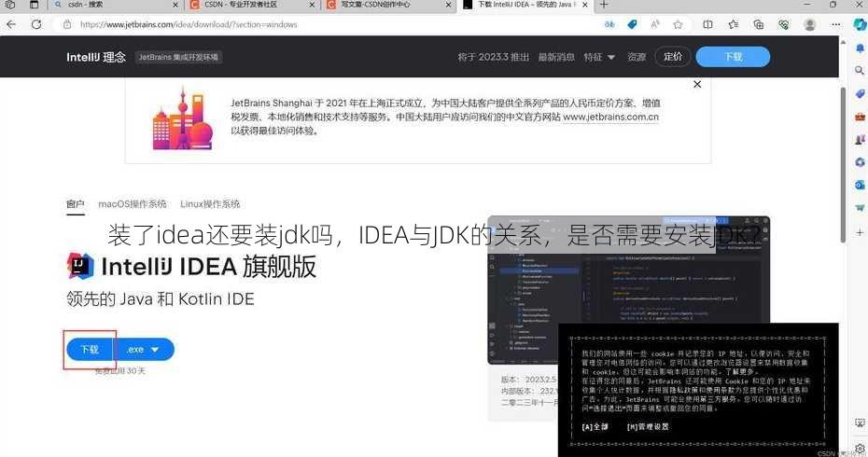Open the sidebar Outlook icon
The image size is (868, 457).
tap(860, 185)
